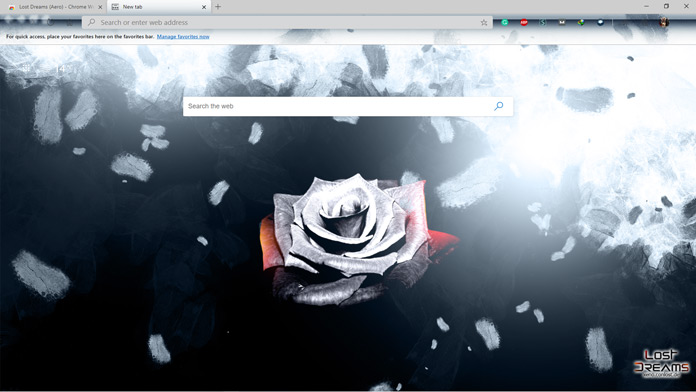Click the faint refresh button
Viewport: 696px width, 392px height.
point(50,22)
